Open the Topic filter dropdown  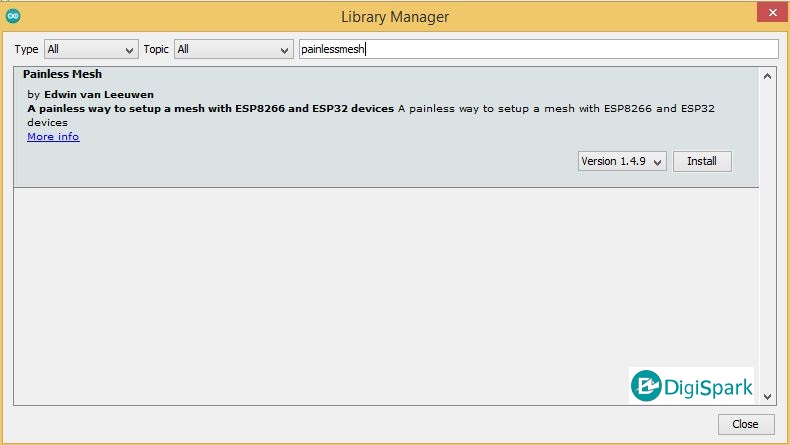click(x=232, y=49)
